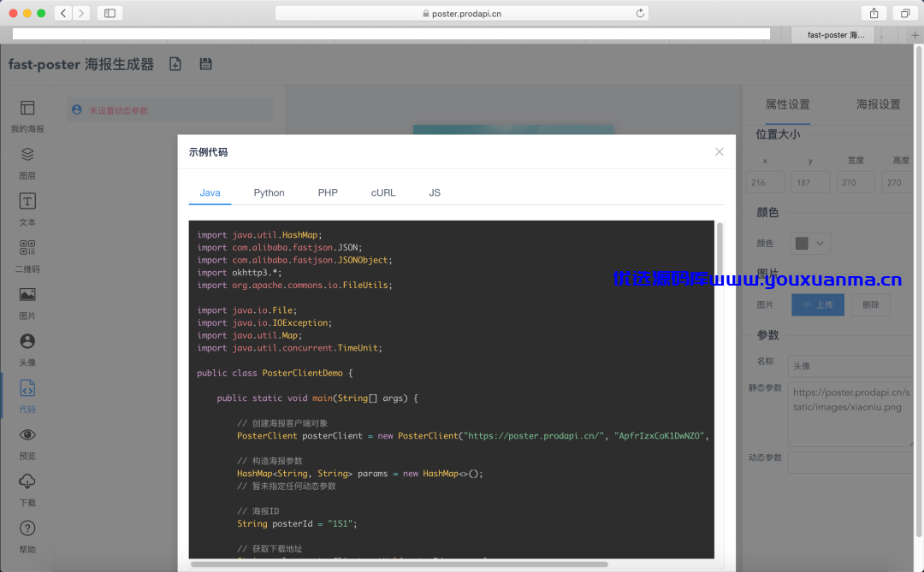This screenshot has width=924, height=572.
Task: Select the 图层 layers icon
Action: click(x=27, y=155)
